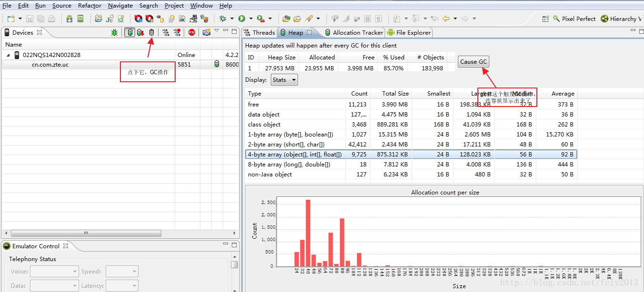
Task: Click the red Stop Process icon
Action: [x=192, y=32]
